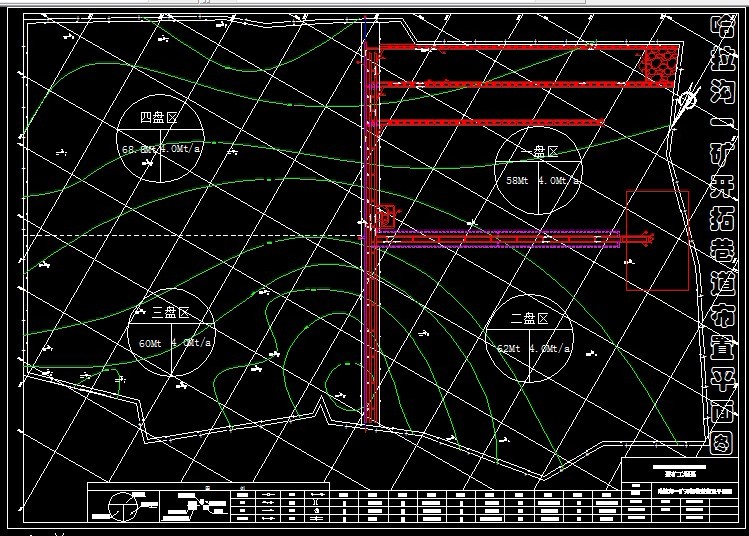
Task: Click the 58Mt reserve value
Action: 517,181
